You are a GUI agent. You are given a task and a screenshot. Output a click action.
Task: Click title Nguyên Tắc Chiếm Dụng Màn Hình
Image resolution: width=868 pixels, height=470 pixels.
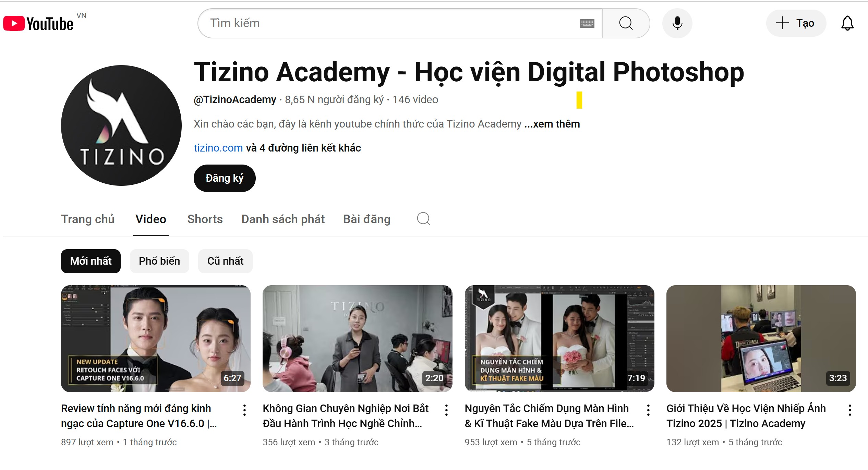pyautogui.click(x=549, y=416)
